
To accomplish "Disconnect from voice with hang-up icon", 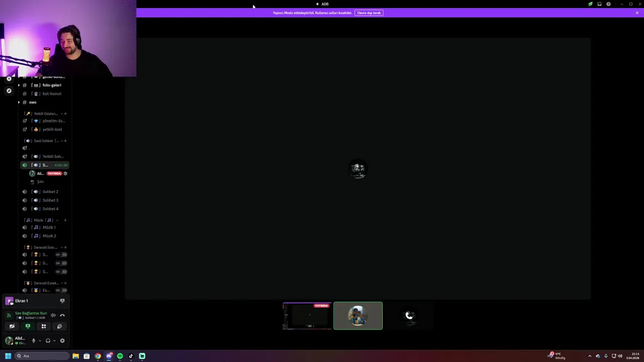I will pyautogui.click(x=62, y=316).
